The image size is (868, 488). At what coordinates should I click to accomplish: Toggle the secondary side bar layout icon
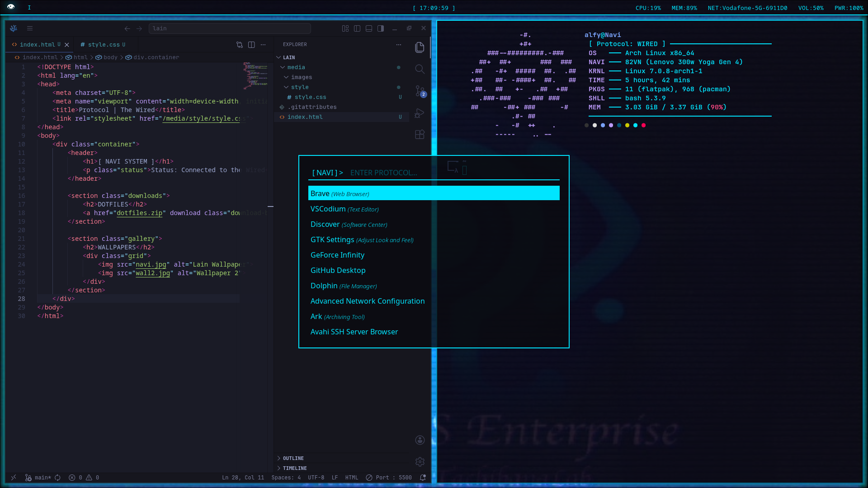click(x=381, y=28)
